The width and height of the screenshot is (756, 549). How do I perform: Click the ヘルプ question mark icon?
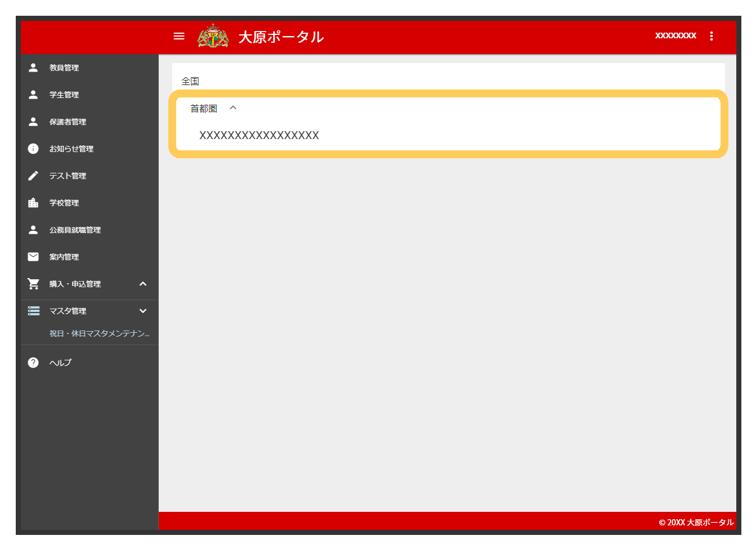pyautogui.click(x=33, y=363)
